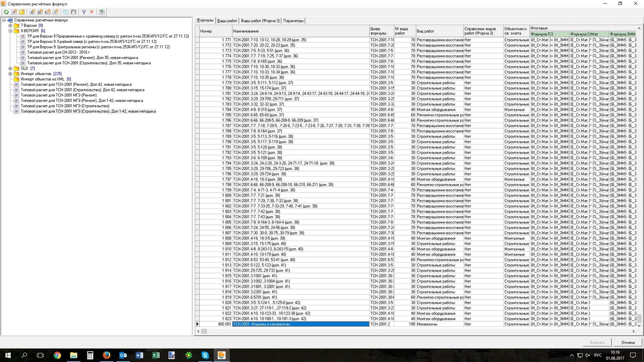
Task: Click the green Refresh toolbar icon
Action: click(6, 12)
